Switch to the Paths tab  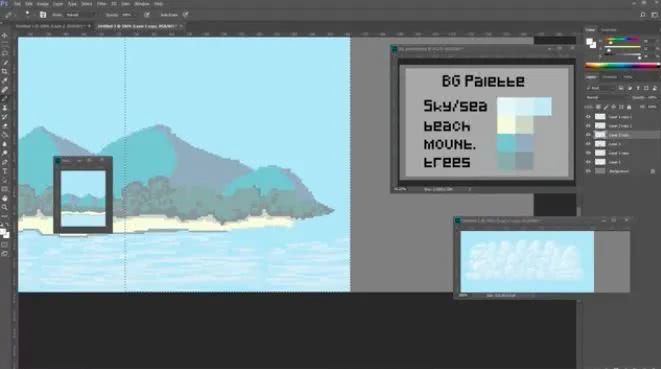tap(628, 77)
